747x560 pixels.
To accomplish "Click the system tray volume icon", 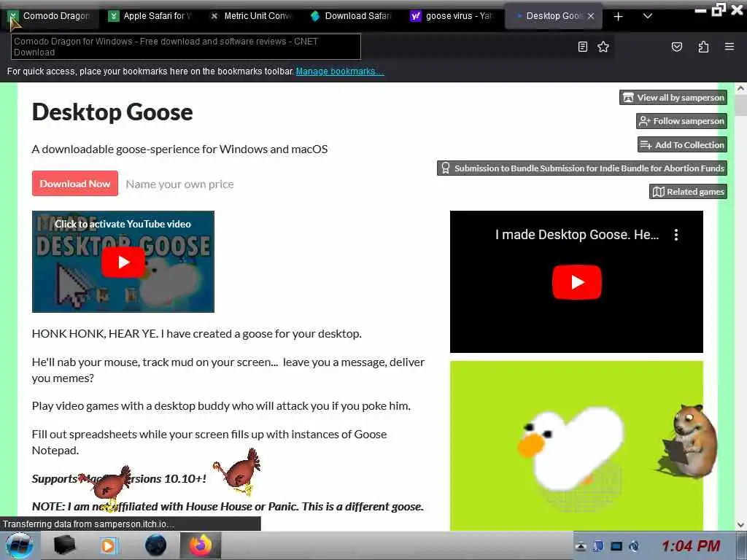I will pyautogui.click(x=634, y=546).
